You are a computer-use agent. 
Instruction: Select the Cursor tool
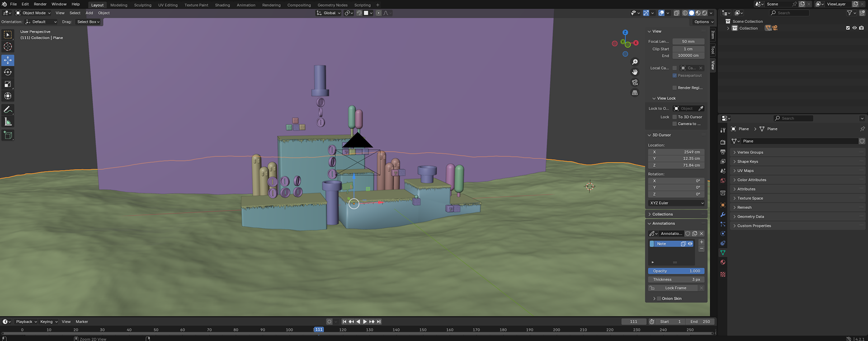pyautogui.click(x=8, y=47)
